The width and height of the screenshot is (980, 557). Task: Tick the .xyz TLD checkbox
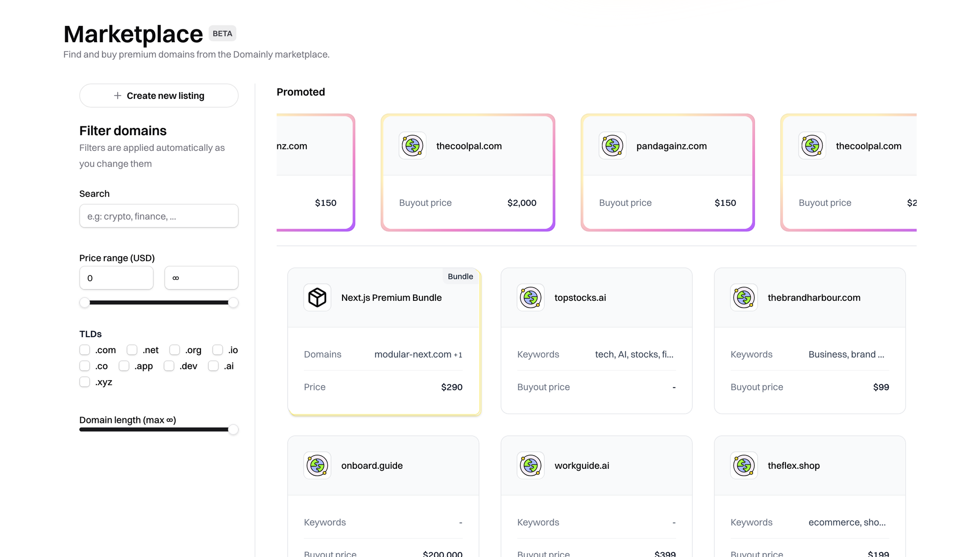click(85, 382)
